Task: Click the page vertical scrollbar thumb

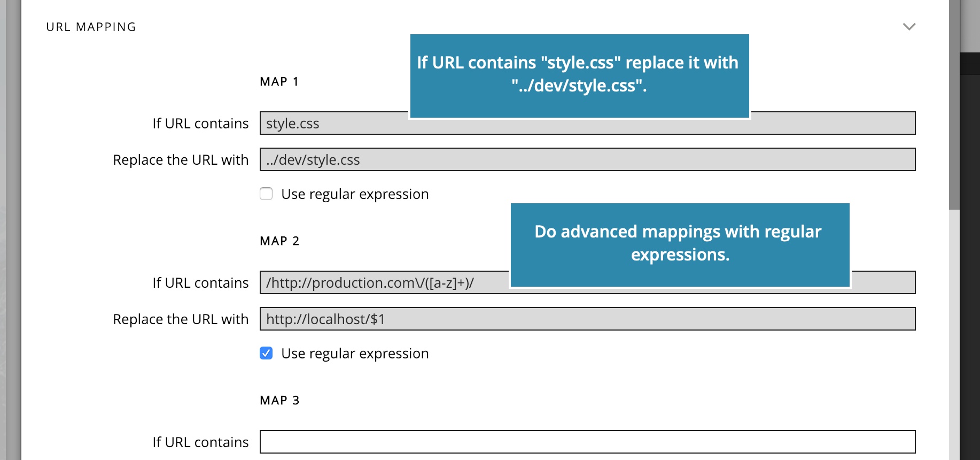Action: click(x=954, y=104)
